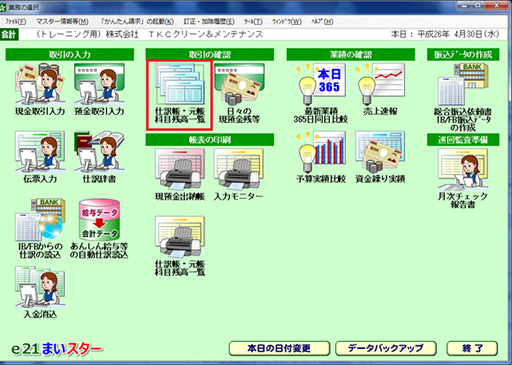Open the 月次チェック報告書 icon
Screen dimensions: 512x365
[463, 178]
